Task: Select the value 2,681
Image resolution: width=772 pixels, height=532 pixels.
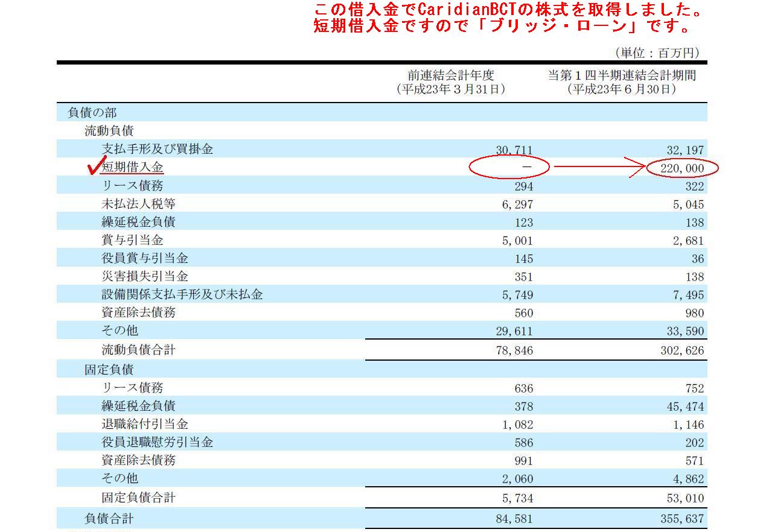Action: 688,241
